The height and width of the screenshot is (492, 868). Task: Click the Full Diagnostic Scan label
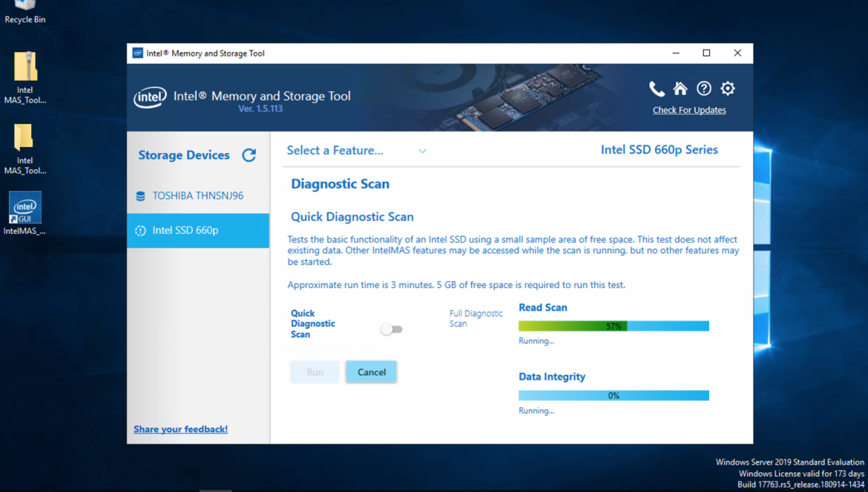[x=476, y=319]
